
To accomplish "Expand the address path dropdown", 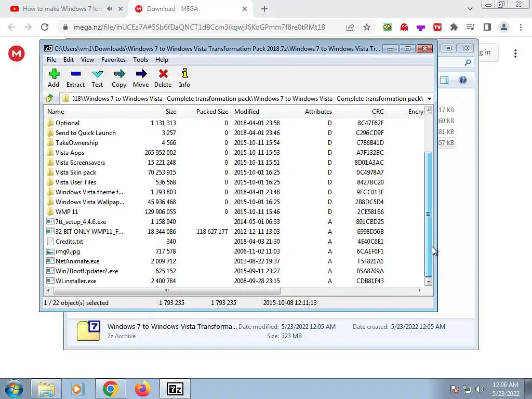I will (429, 99).
